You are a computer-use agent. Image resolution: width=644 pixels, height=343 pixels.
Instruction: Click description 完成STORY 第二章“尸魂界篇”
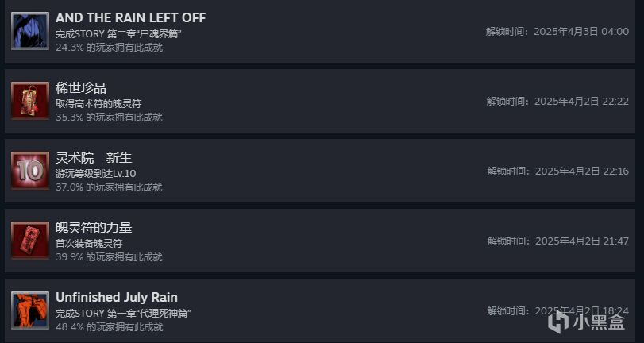[118, 33]
